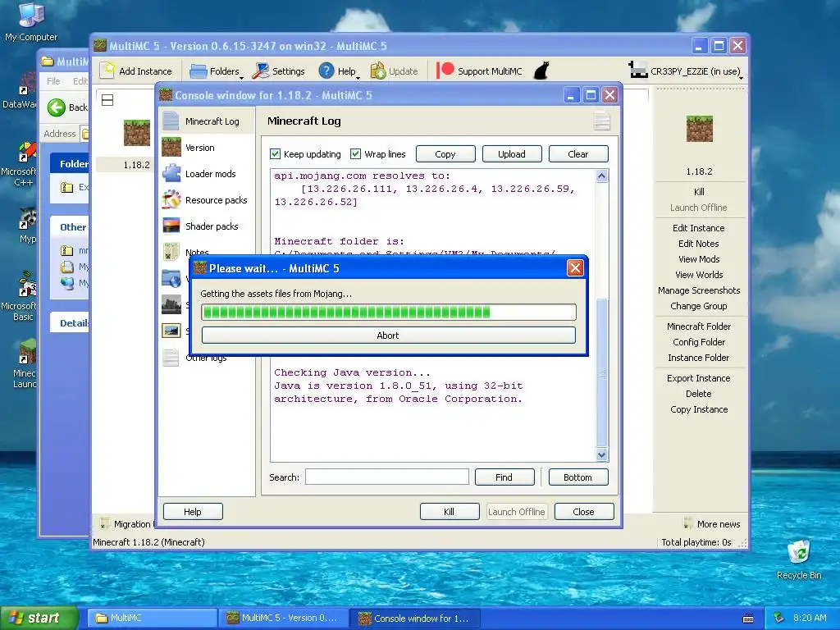Click Edit Instance in right panel
The width and height of the screenshot is (840, 630).
[699, 228]
